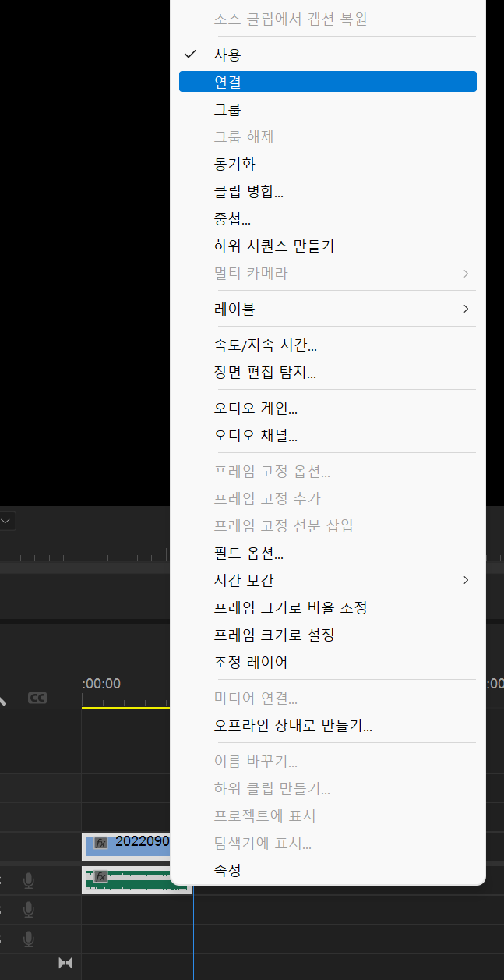504x980 pixels.
Task: Click the yellow work area bar on the timeline
Action: [x=125, y=708]
